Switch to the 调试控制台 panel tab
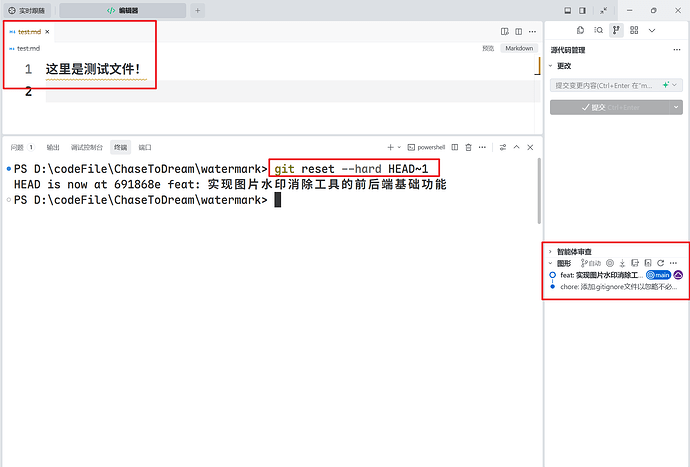690x467 pixels. pos(87,147)
